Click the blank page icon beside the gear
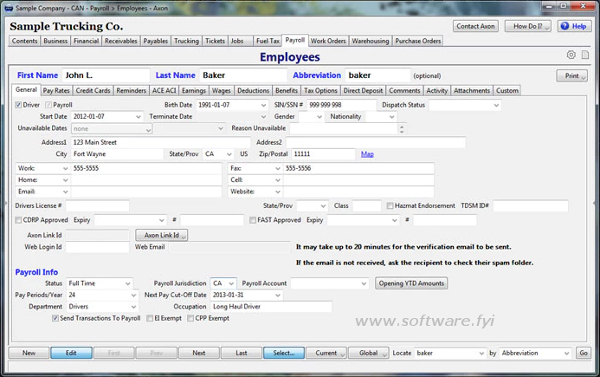The image size is (600, 377). coord(585,55)
